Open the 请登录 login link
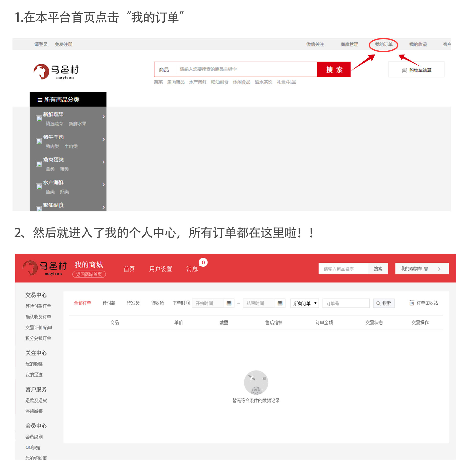This screenshot has width=474, height=476. 41,44
